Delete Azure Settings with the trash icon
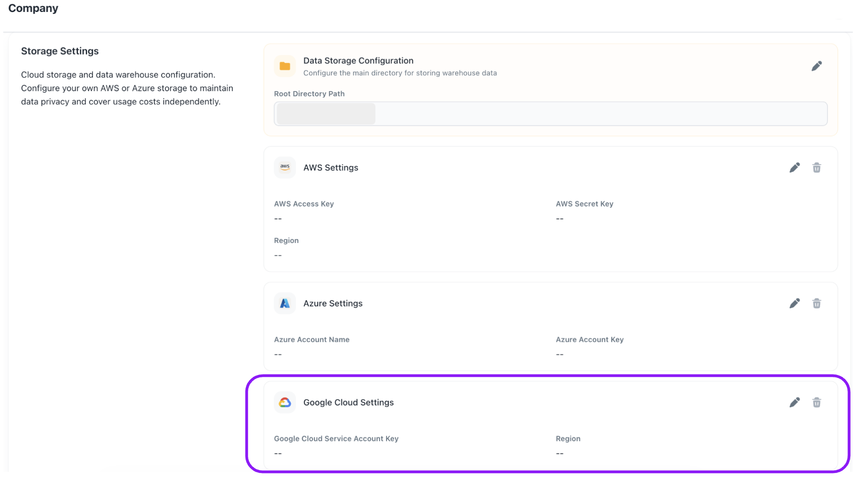 [816, 304]
